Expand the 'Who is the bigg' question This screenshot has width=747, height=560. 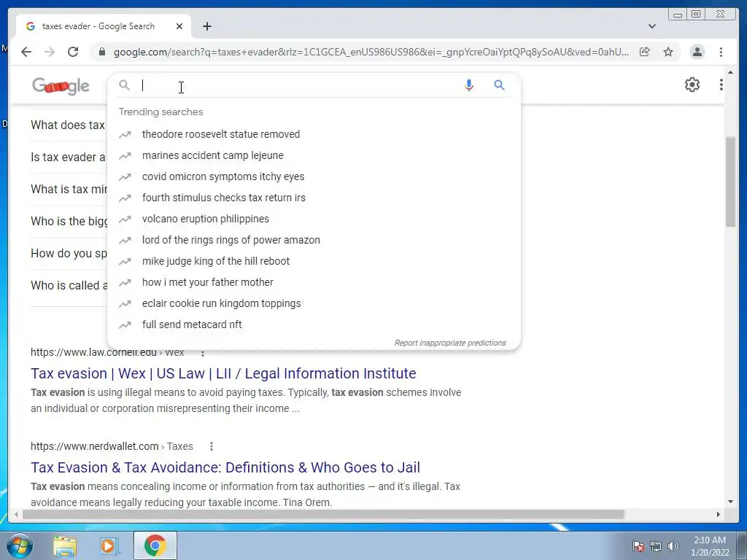69,222
